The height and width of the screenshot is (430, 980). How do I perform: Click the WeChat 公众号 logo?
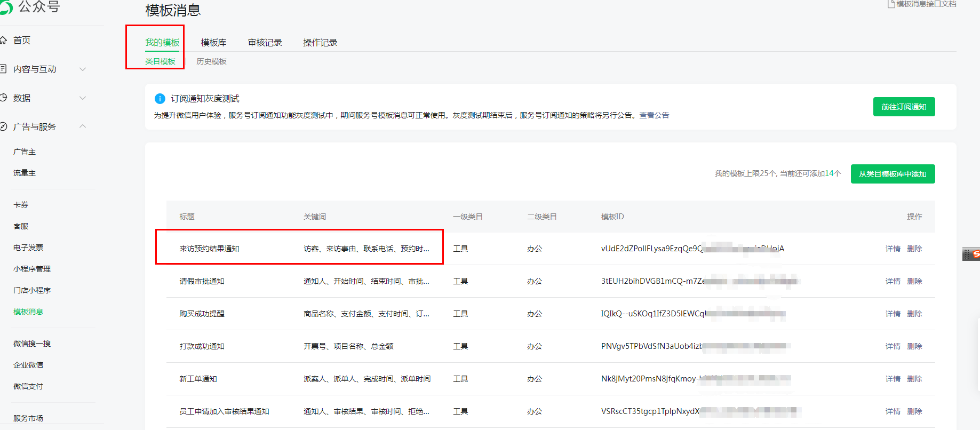click(x=5, y=7)
